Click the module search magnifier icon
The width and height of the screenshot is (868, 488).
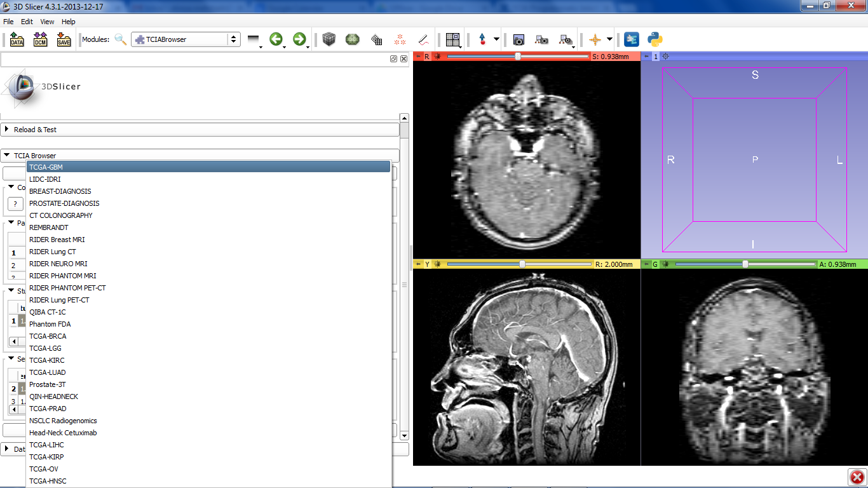point(120,39)
